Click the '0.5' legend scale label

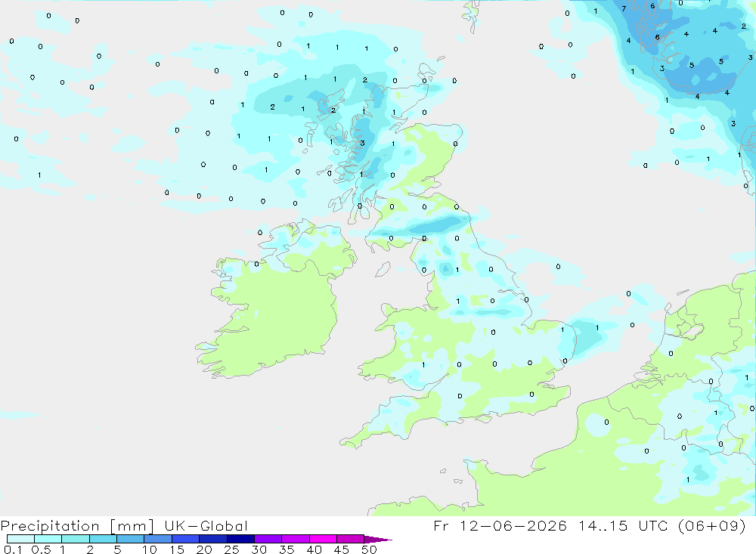point(41,549)
